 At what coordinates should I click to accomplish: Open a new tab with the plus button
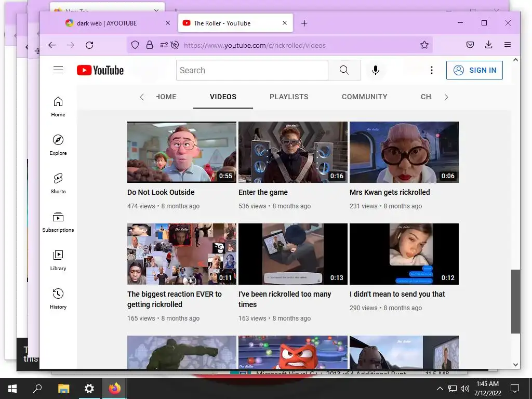pos(304,23)
